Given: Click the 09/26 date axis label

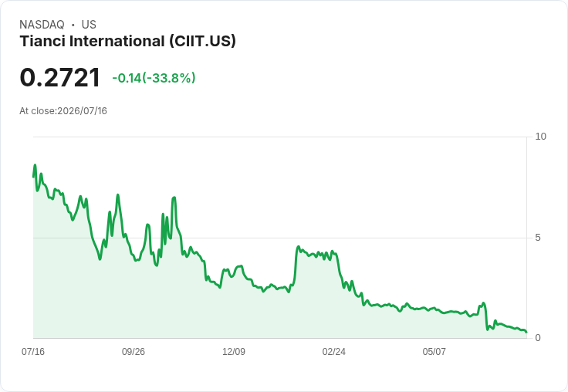Looking at the screenshot, I should [x=134, y=351].
